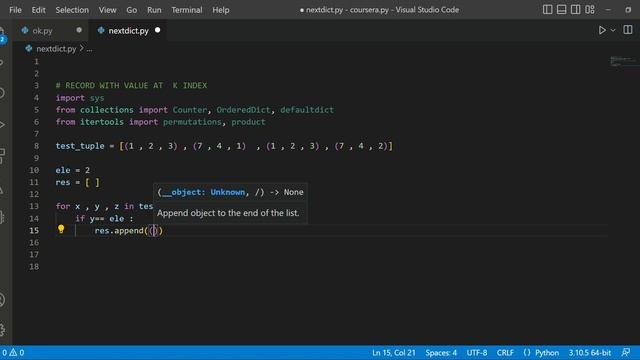Open problems errors and warnings indicator
Image resolution: width=640 pixels, height=360 pixels.
(x=13, y=353)
